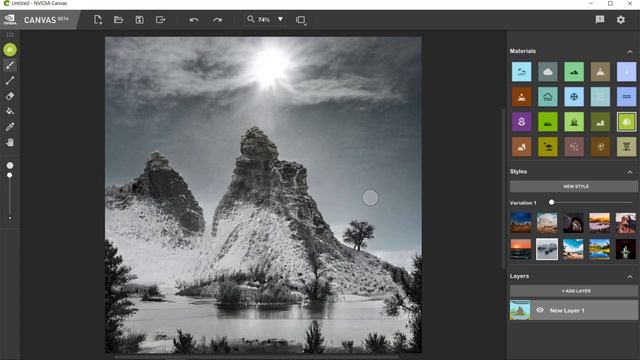Pick the purple flower material
The width and height of the screenshot is (640, 360).
[x=522, y=122]
